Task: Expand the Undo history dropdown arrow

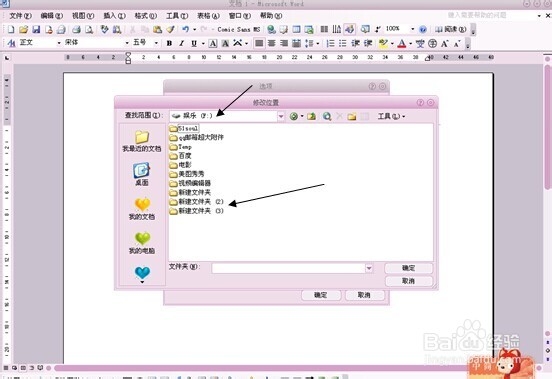Action: (194, 30)
